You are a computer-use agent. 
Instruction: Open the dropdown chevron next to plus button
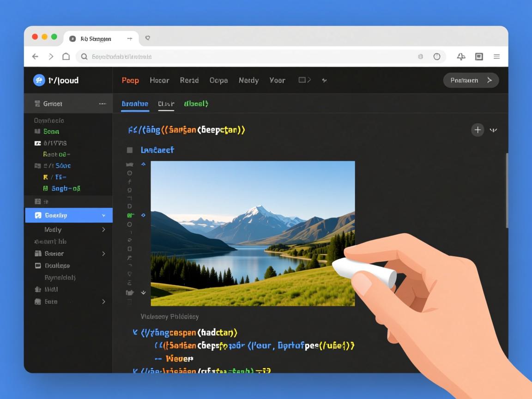point(493,130)
